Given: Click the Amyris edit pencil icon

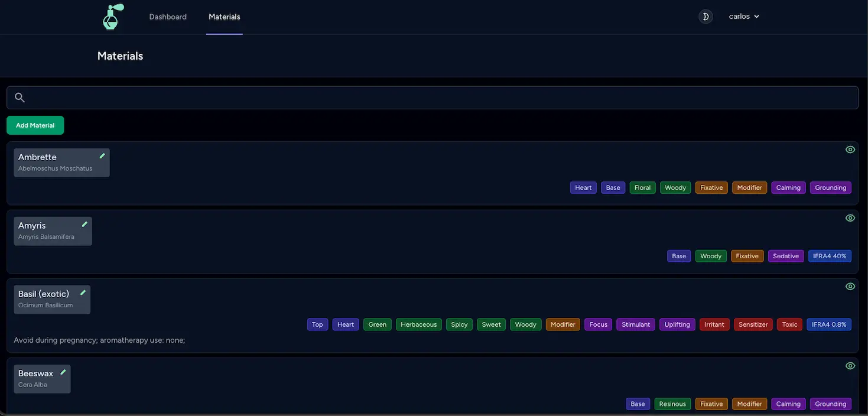Looking at the screenshot, I should (84, 225).
